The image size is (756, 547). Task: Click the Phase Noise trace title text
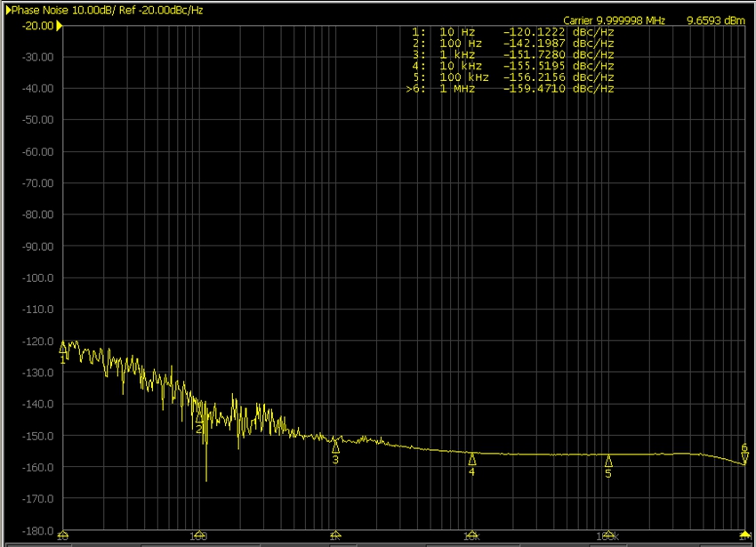point(106,8)
